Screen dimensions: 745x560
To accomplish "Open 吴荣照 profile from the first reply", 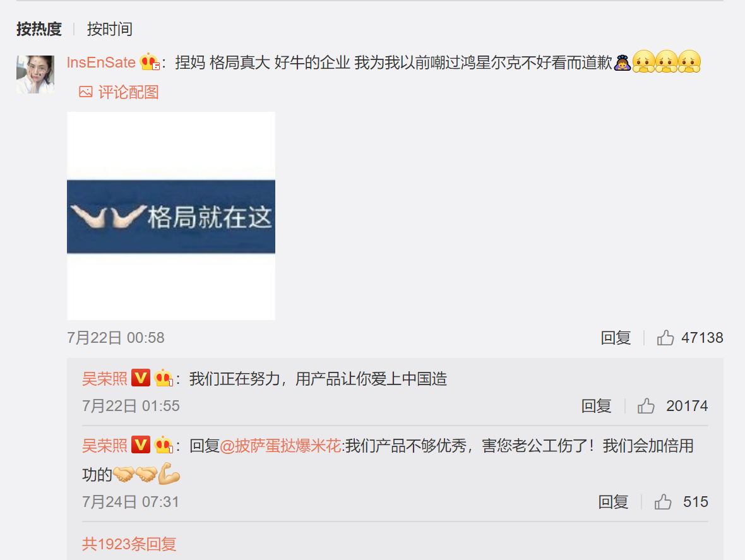I will pos(105,379).
